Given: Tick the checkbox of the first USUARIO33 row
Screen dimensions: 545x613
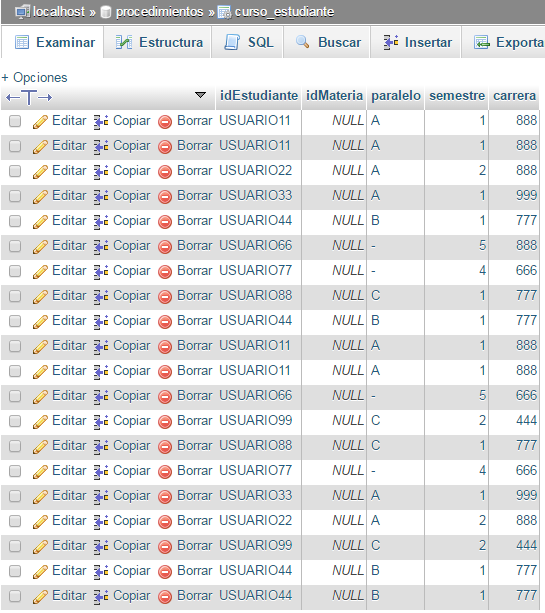Looking at the screenshot, I should tap(15, 196).
